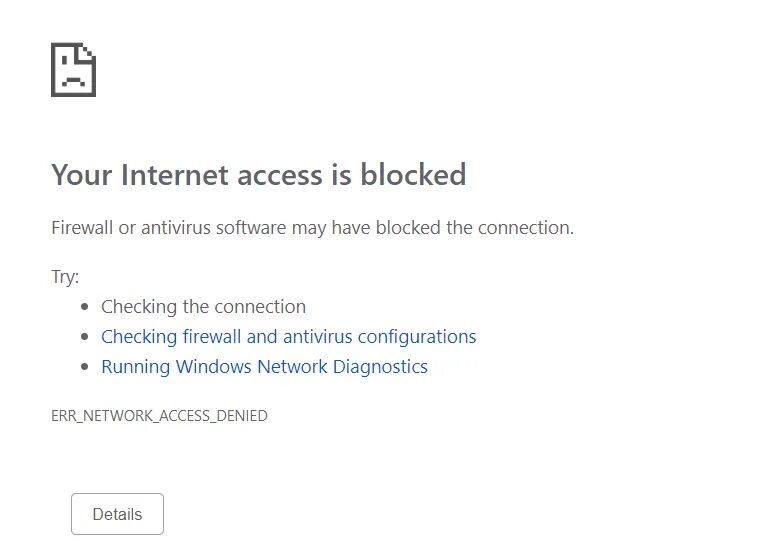Click the word Your in the heading
The image size is (771, 546).
click(82, 175)
